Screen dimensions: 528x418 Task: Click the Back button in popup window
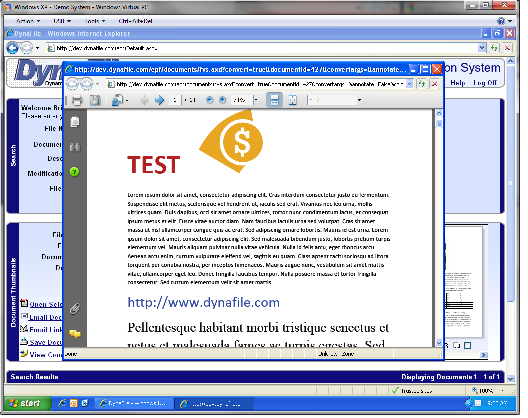click(x=72, y=84)
